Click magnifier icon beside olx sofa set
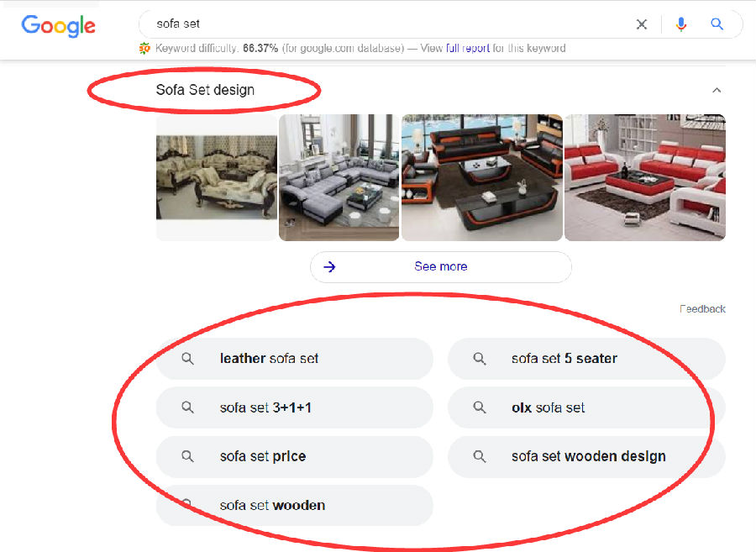Screen dimensions: 756x552 [480, 407]
